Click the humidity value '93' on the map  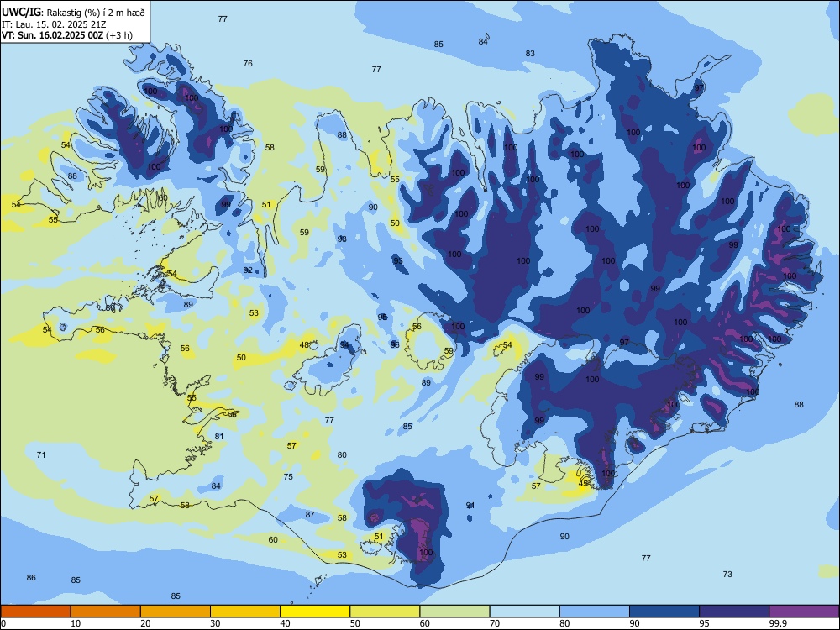(x=398, y=261)
